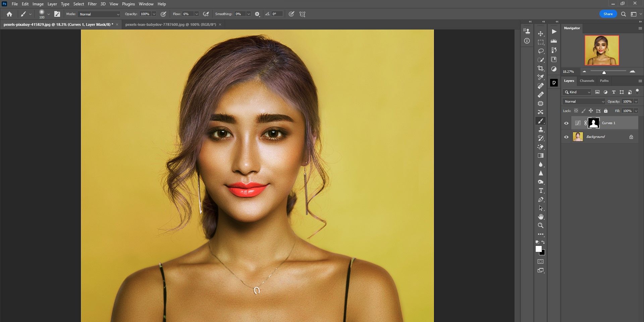Enable airbrush-style build-up effects
644x322 pixels.
point(206,14)
